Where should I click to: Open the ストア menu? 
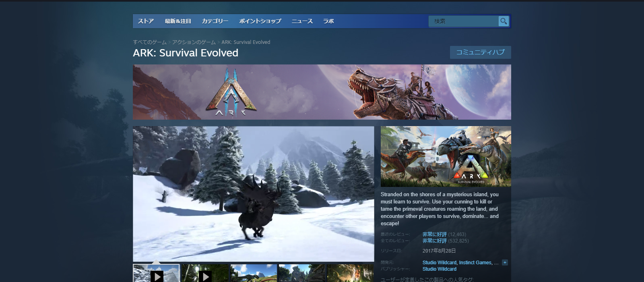(146, 21)
